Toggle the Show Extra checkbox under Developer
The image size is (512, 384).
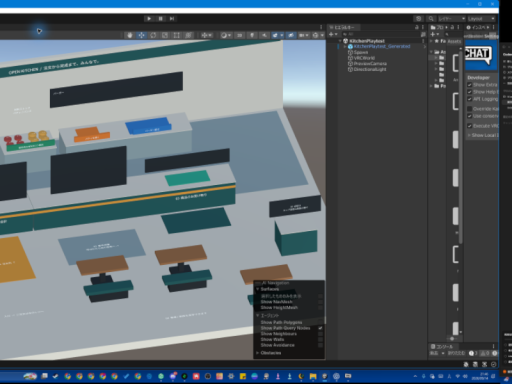tap(470, 85)
